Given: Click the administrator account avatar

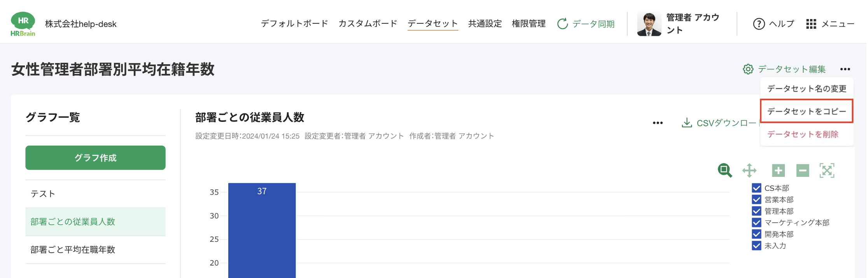Looking at the screenshot, I should (x=649, y=24).
